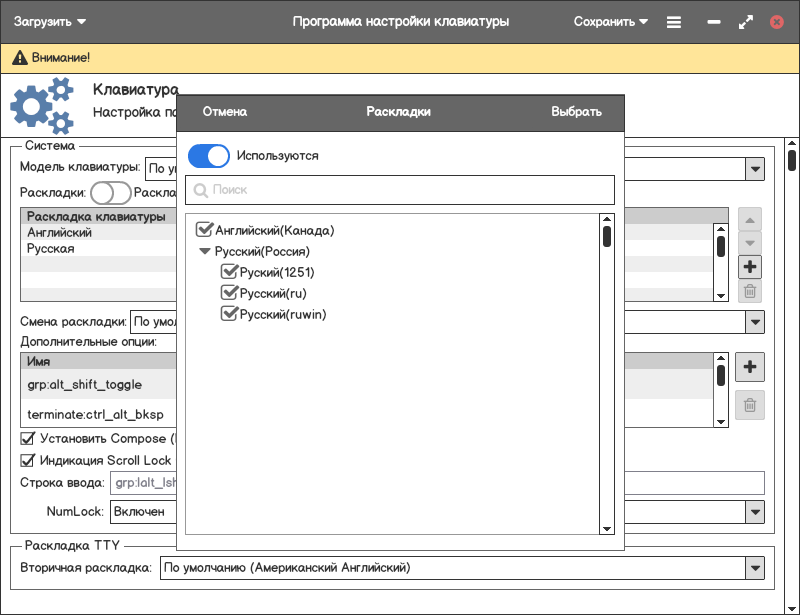Move layout down with arrow button
800x615 pixels.
pos(750,243)
